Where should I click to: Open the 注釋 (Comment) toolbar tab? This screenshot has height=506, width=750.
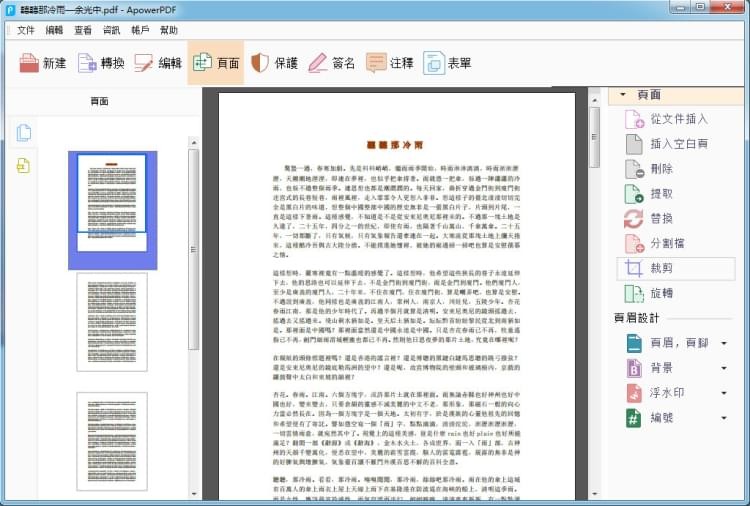point(389,63)
